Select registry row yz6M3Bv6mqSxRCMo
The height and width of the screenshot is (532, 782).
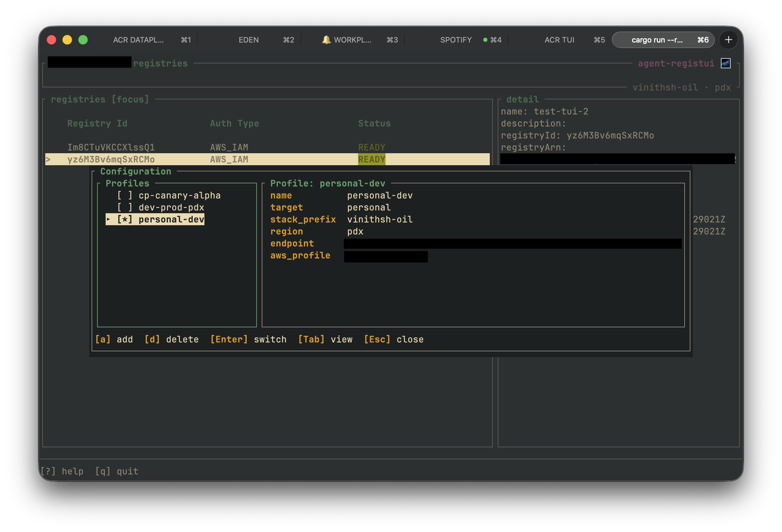pyautogui.click(x=268, y=159)
